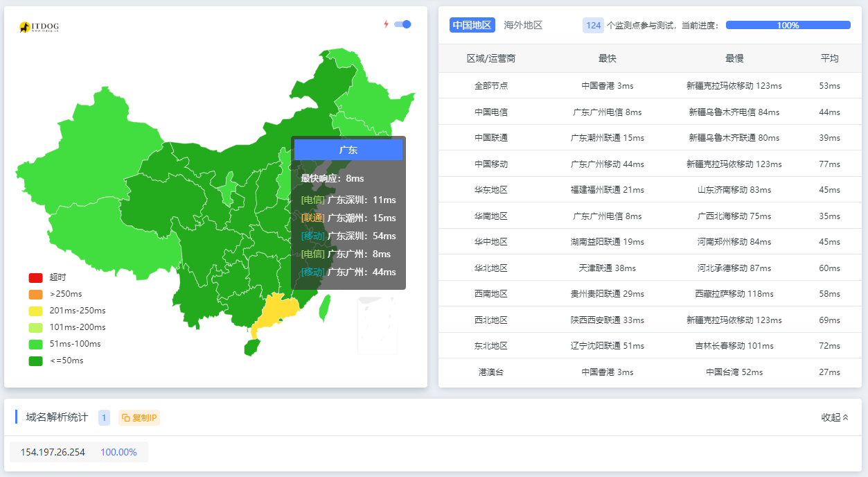Click the copy icon beside 复制IP
The image size is (868, 477).
[125, 417]
